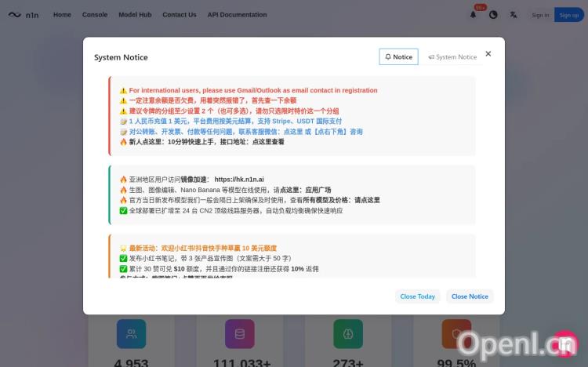
Task: Open the notifications bell icon
Action: [473, 15]
